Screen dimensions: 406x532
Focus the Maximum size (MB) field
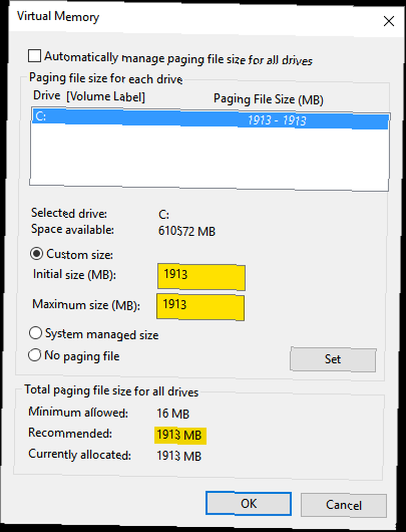200,307
